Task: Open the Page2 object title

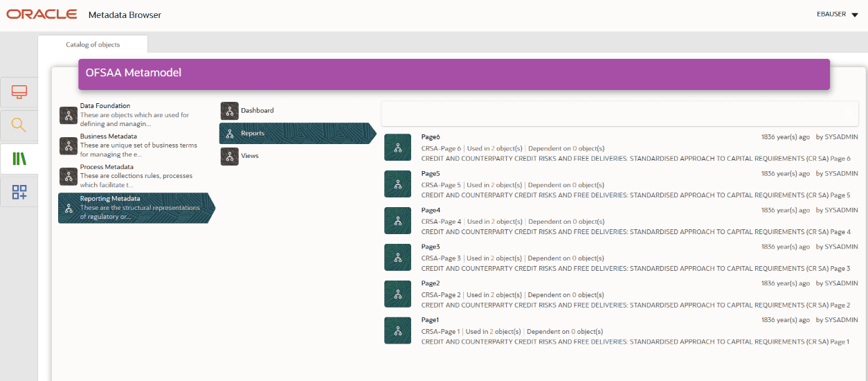Action: [x=431, y=283]
